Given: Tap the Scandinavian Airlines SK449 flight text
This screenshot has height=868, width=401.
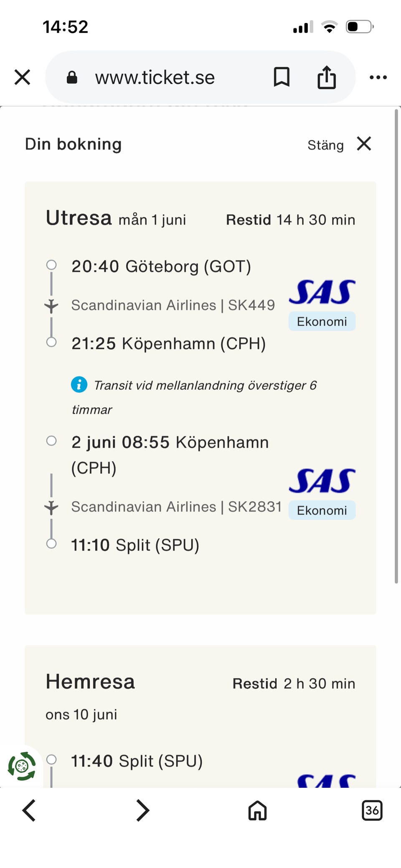Looking at the screenshot, I should click(173, 305).
